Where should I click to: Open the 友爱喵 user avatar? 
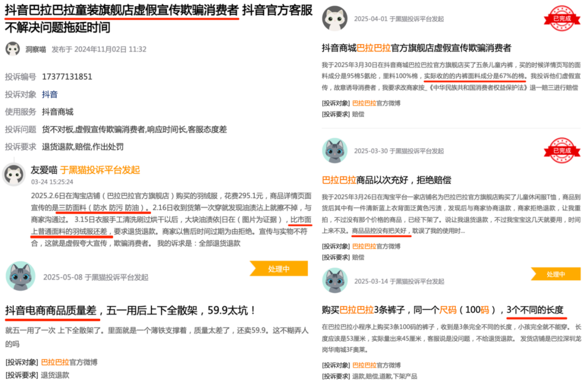14,174
